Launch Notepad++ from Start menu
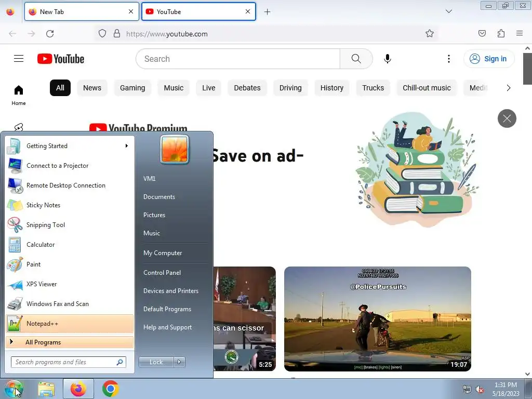The width and height of the screenshot is (532, 399). pyautogui.click(x=70, y=324)
